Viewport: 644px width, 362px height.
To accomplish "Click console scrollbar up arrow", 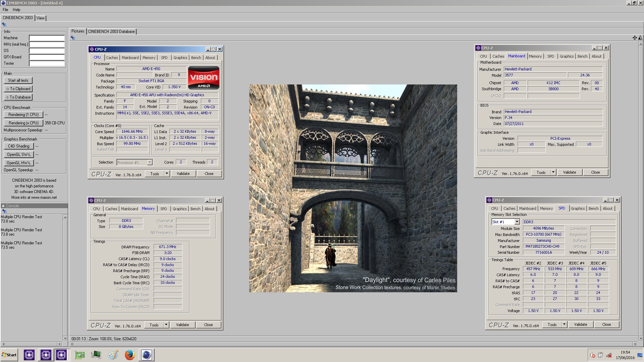I will click(65, 217).
